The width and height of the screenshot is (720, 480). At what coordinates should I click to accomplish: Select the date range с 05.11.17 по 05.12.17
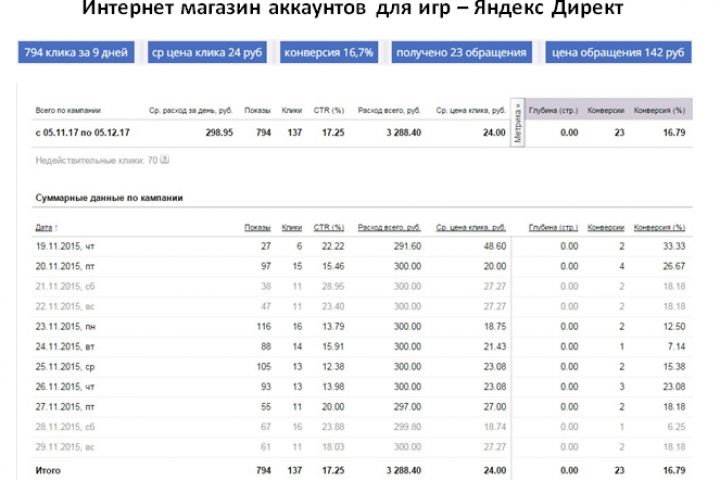coord(83,133)
